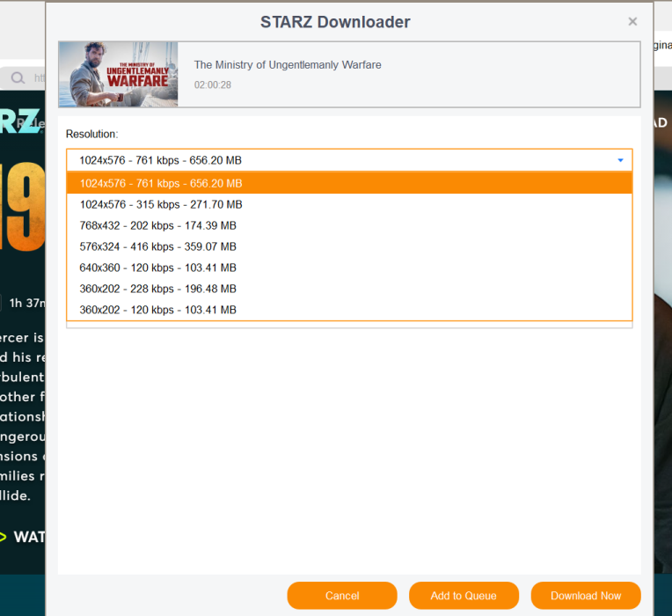
Task: Click the Ungentlemanly Warfare movie thumbnail
Action: (x=118, y=74)
